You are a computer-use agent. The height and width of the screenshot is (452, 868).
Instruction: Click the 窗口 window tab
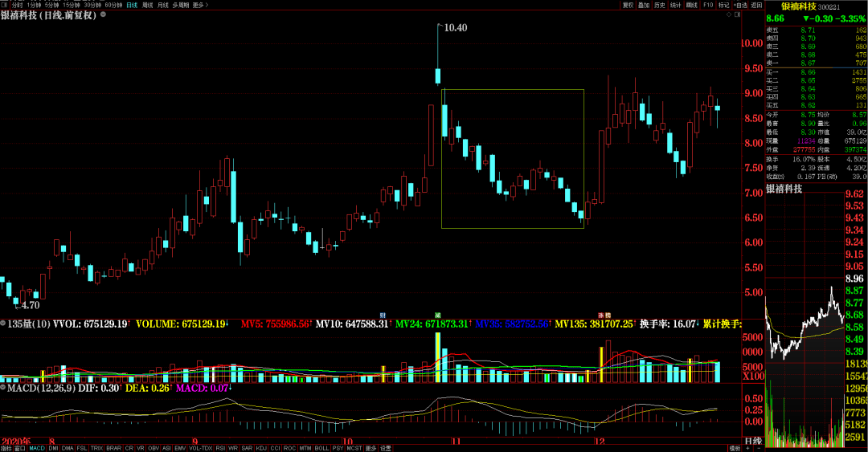point(20,448)
